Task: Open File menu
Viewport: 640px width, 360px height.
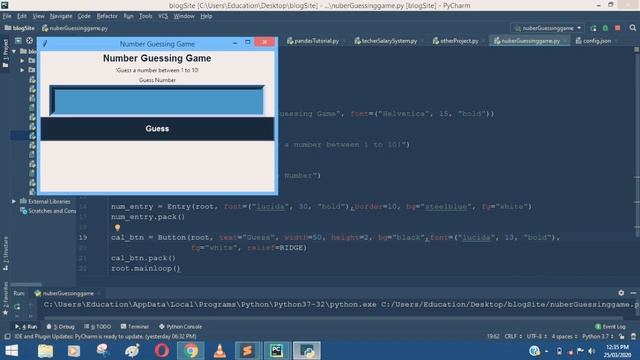Action: [7, 16]
